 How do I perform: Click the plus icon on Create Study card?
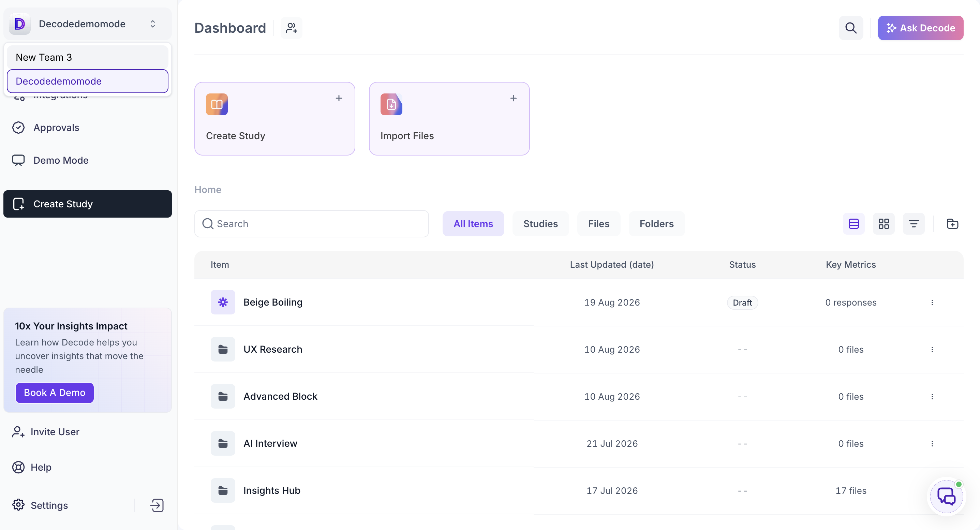(339, 98)
